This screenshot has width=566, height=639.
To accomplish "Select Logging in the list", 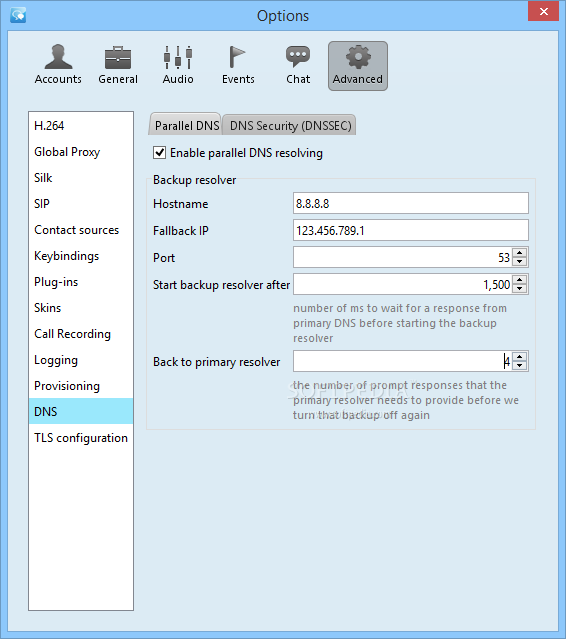I will coord(81,360).
